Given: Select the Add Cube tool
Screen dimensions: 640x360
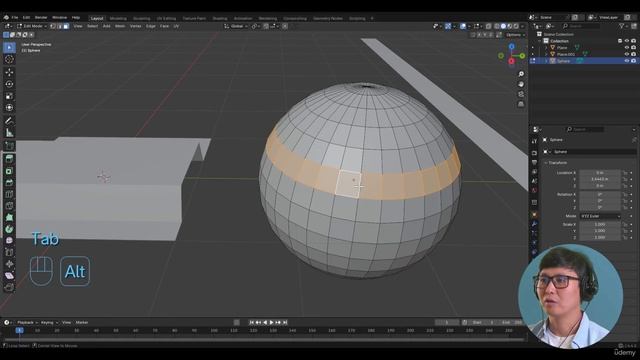Looking at the screenshot, I should tap(9, 146).
